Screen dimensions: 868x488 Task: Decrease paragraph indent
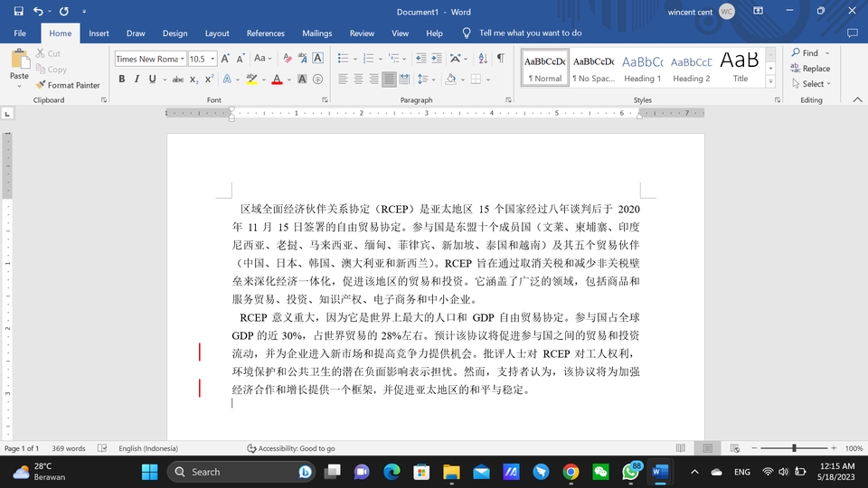point(420,58)
